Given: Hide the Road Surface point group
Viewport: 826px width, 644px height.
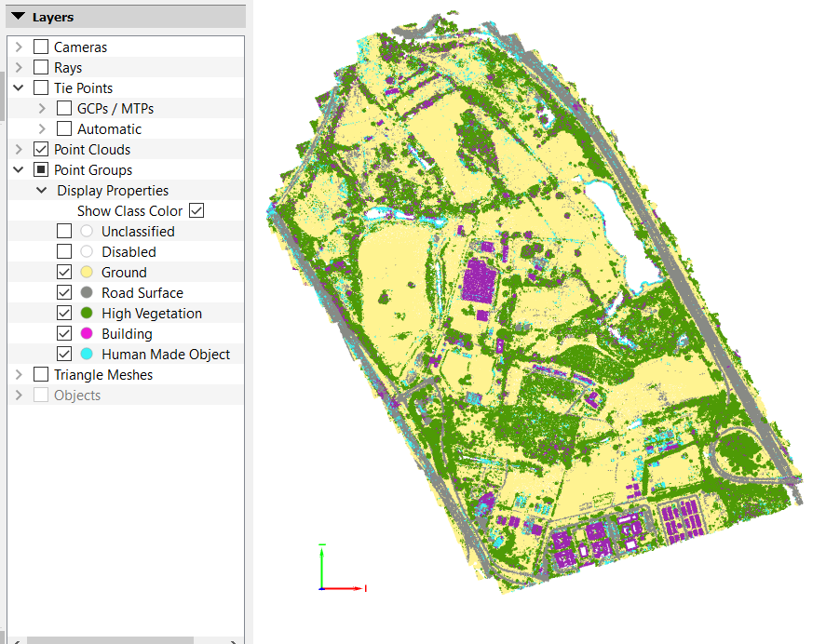Looking at the screenshot, I should click(x=64, y=293).
